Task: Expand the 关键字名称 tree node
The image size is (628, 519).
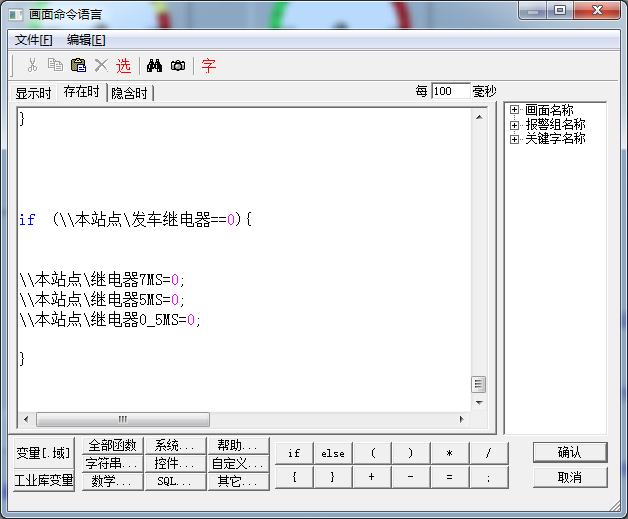Action: point(514,139)
